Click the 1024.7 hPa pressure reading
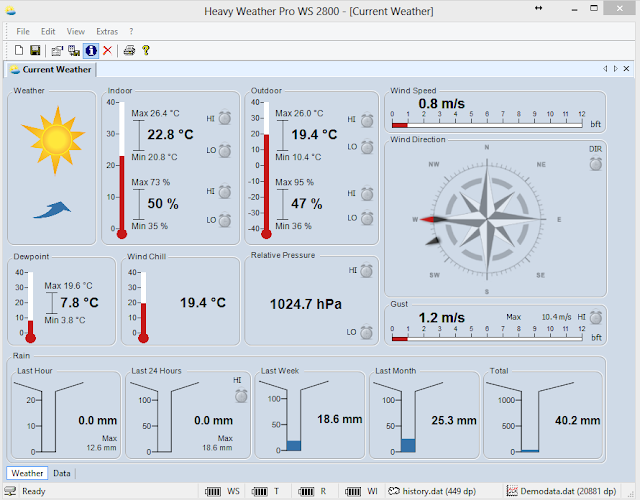This screenshot has width=640, height=500. (x=306, y=304)
